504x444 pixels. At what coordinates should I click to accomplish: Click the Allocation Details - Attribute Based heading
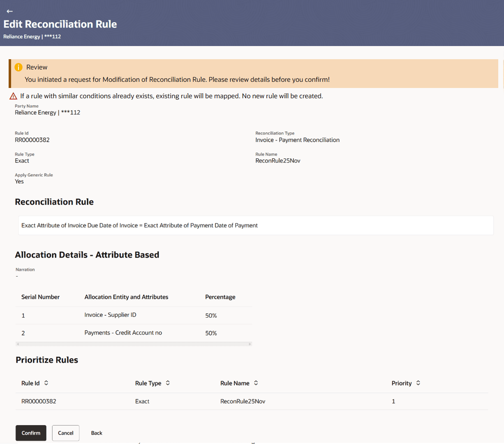tap(87, 255)
